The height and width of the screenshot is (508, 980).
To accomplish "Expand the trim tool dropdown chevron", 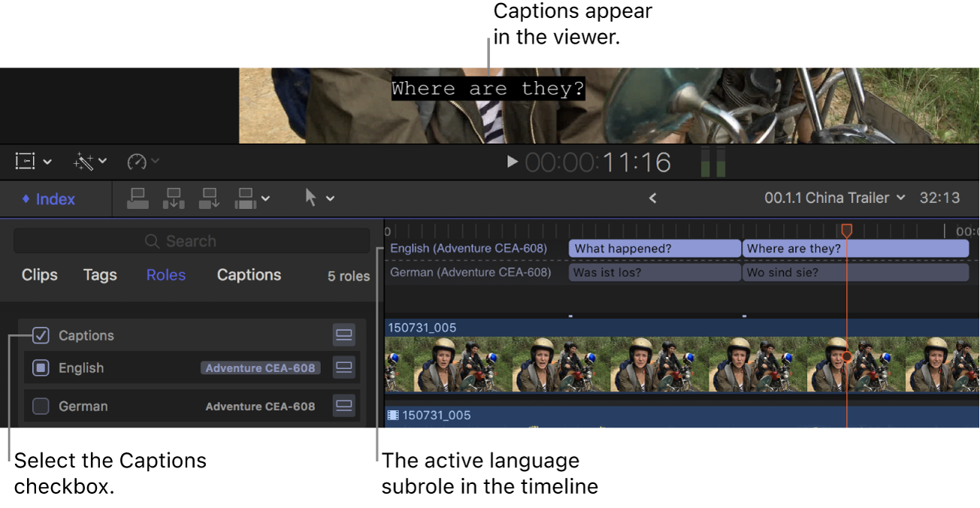I will pyautogui.click(x=48, y=161).
